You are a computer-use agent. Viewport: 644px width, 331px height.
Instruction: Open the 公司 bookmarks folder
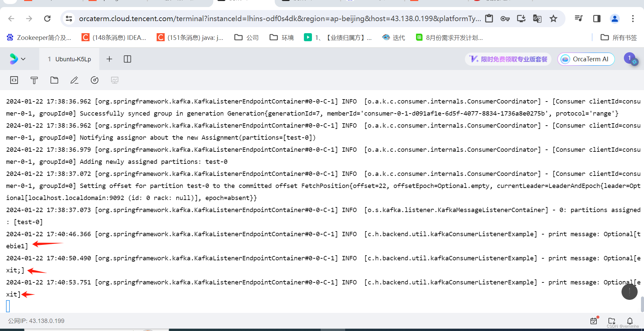(x=246, y=37)
